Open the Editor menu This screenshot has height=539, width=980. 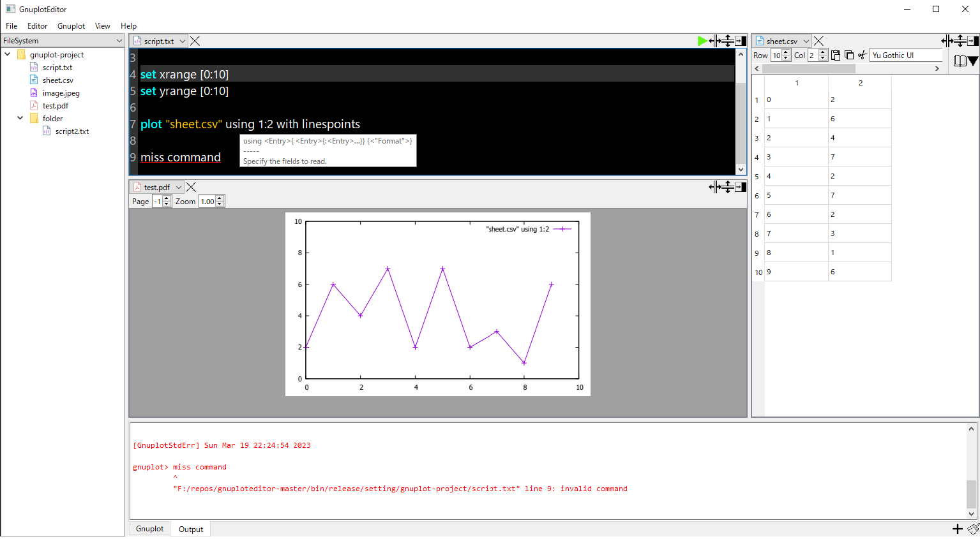[x=37, y=26]
